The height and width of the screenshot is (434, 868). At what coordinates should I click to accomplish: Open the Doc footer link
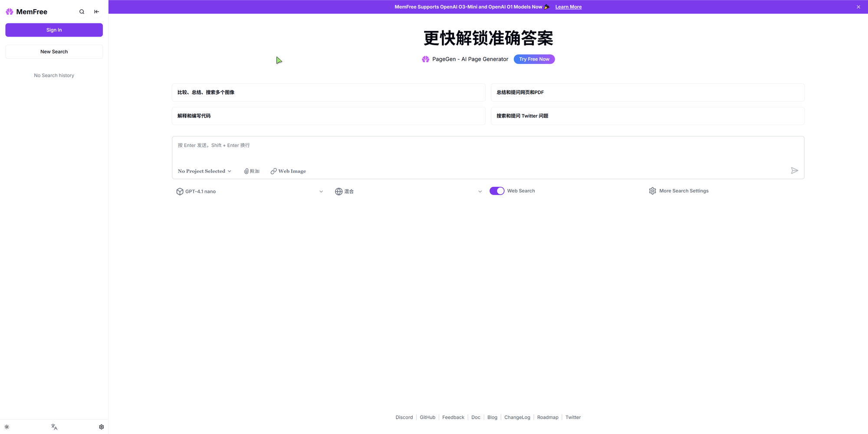pos(476,417)
